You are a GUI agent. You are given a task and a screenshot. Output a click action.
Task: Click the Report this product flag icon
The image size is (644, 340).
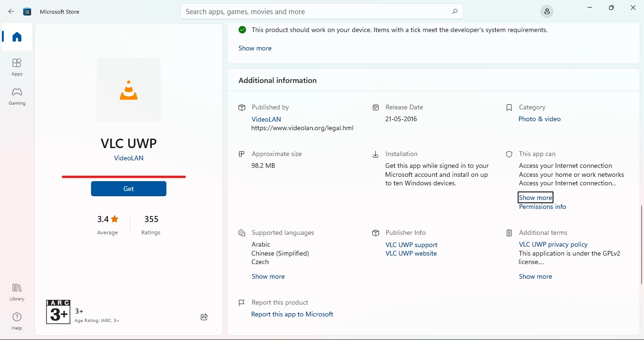click(242, 303)
